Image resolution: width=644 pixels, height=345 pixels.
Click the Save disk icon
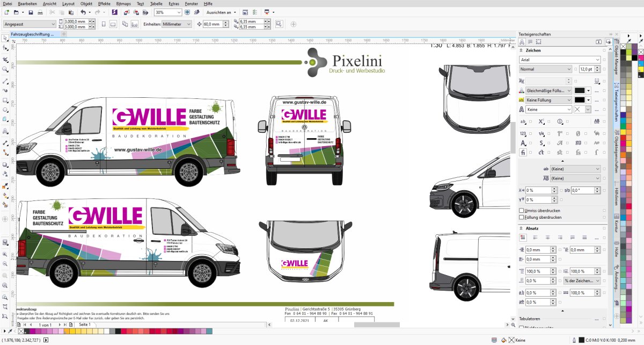pos(31,12)
